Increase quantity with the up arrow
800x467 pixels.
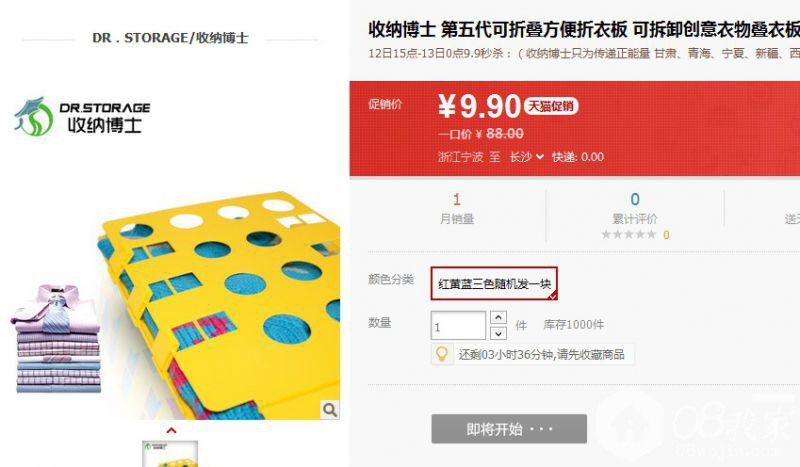coord(498,317)
